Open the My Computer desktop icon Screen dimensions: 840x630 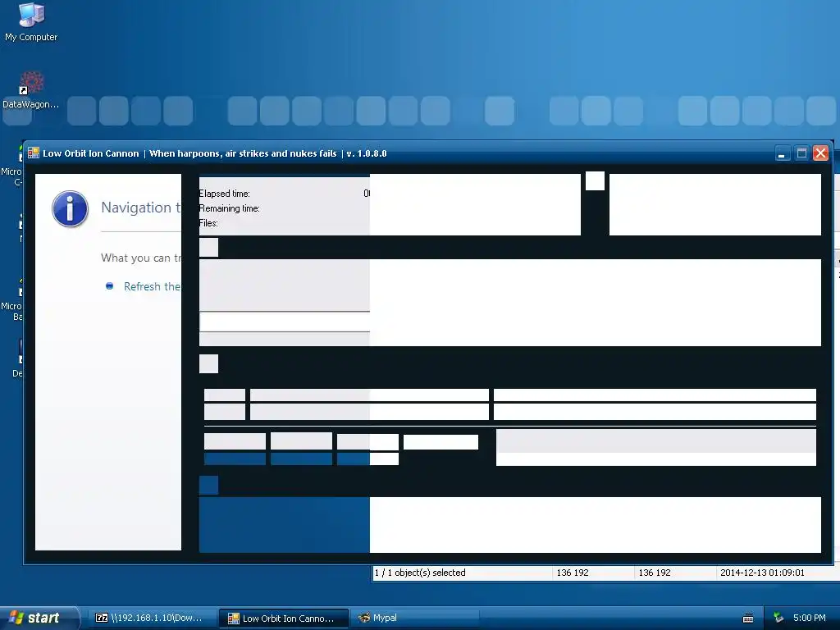click(31, 21)
